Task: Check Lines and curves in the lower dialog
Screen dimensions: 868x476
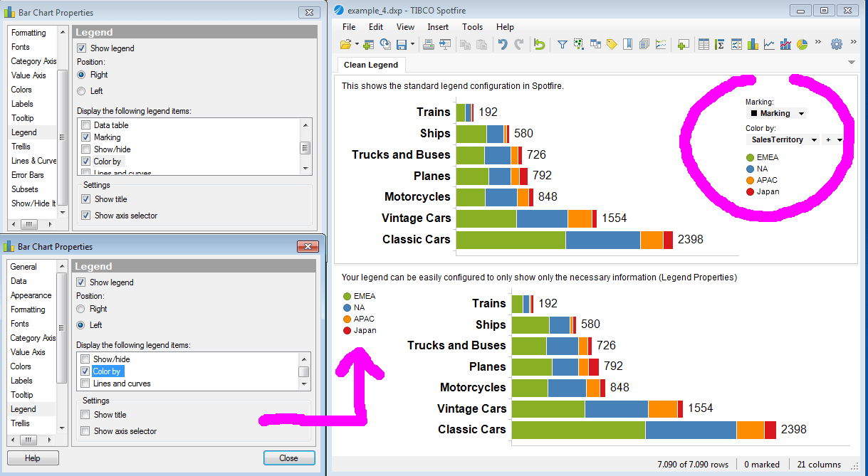Action: click(x=85, y=384)
